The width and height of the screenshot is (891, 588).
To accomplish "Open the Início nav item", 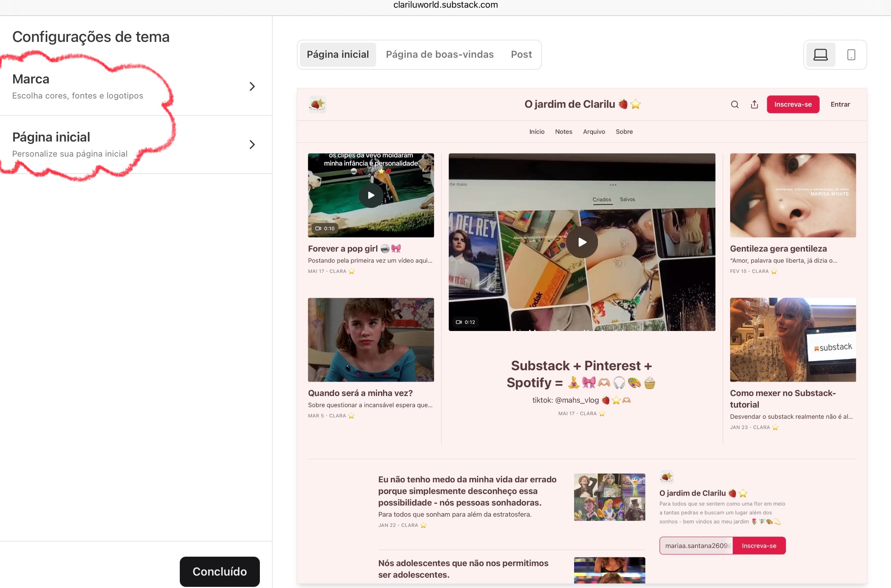I will 537,132.
